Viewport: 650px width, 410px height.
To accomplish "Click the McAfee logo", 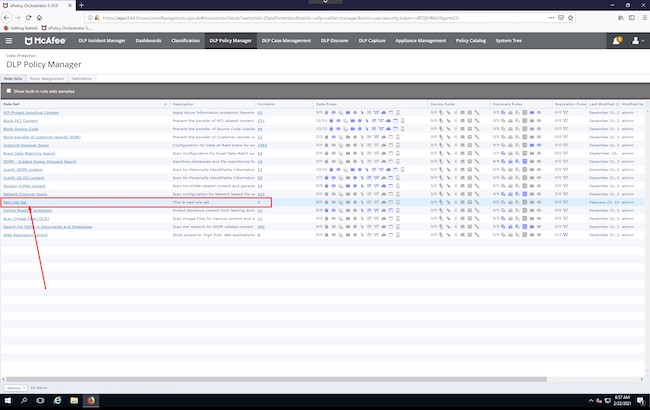I will [45, 41].
